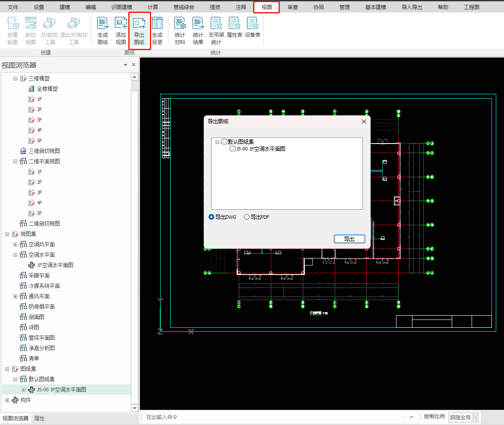
Task: Switch to the 属性 bottom tab
Action: [39, 419]
